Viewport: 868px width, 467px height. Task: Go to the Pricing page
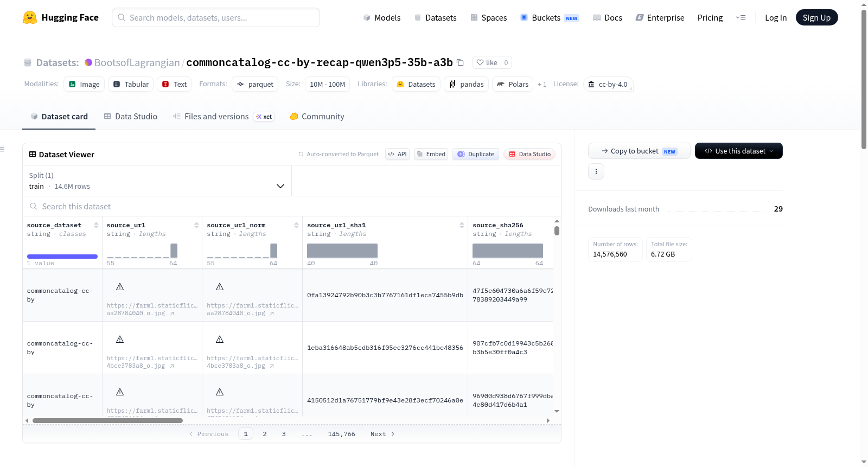click(x=710, y=17)
